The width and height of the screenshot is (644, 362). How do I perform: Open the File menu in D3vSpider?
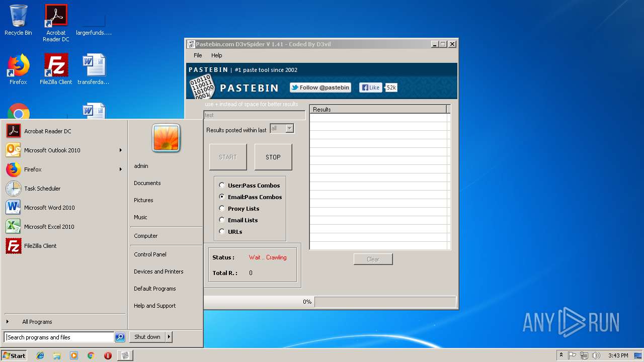(x=198, y=55)
